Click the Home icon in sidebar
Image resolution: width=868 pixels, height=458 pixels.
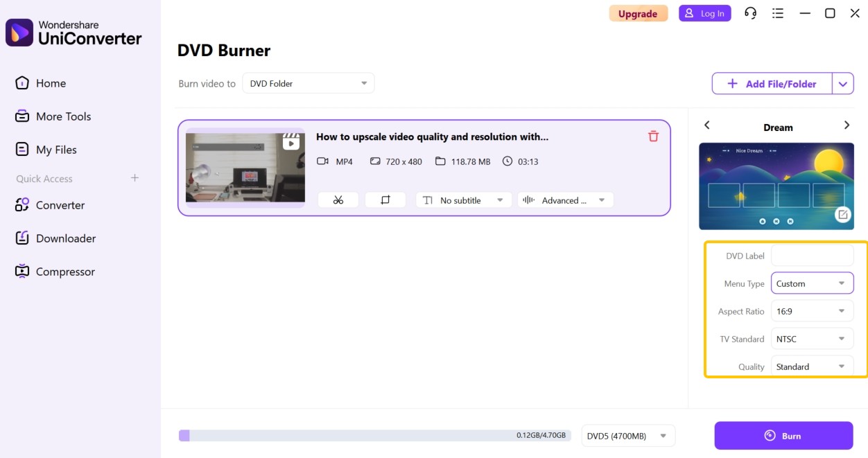point(22,83)
